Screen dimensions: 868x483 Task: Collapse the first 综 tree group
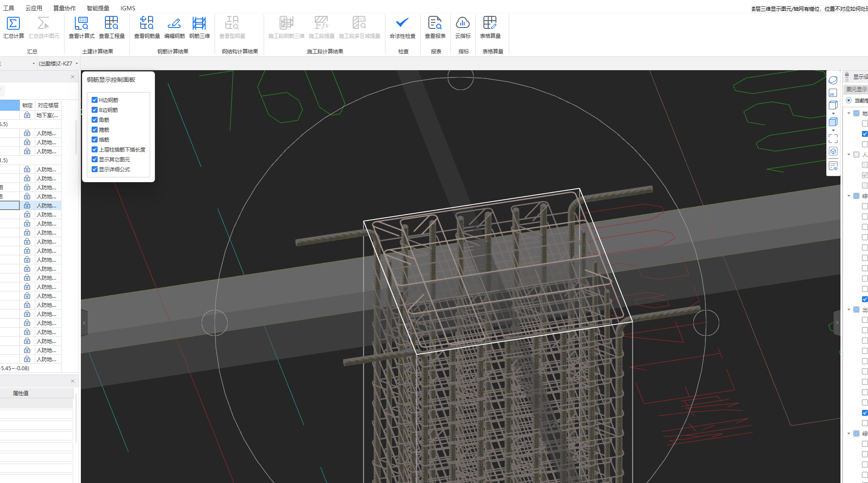click(849, 196)
